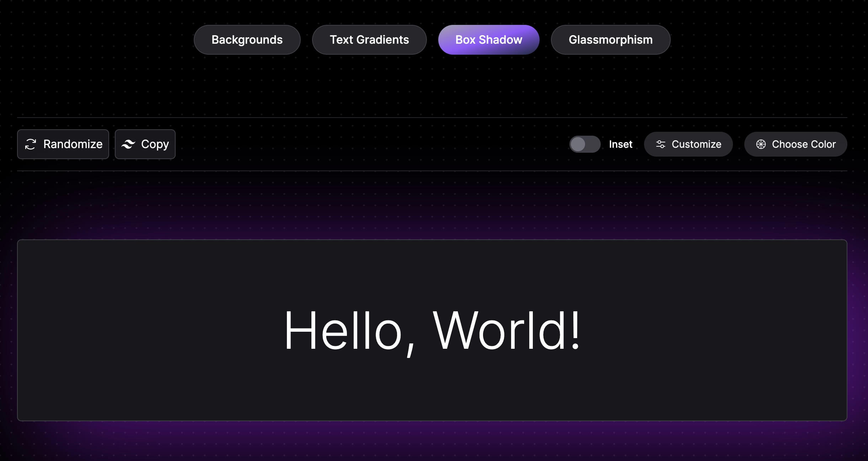Open the Customize options
The height and width of the screenshot is (461, 868).
[688, 144]
